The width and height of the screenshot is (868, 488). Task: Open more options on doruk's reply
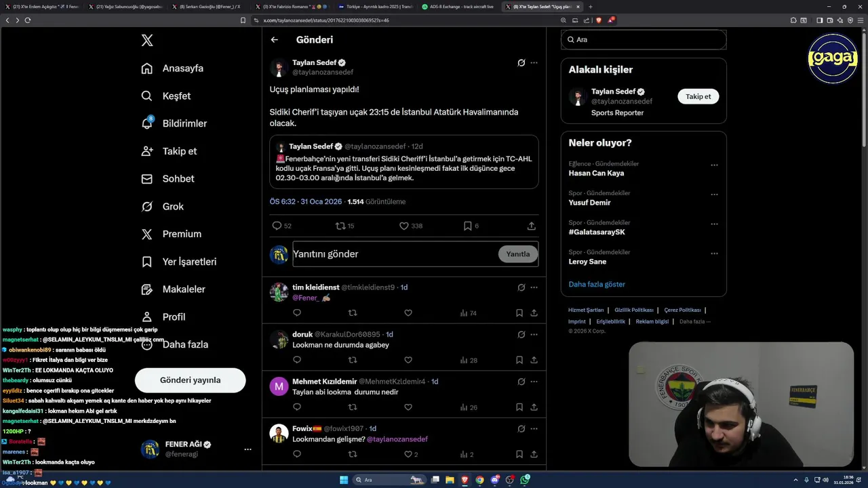point(534,335)
